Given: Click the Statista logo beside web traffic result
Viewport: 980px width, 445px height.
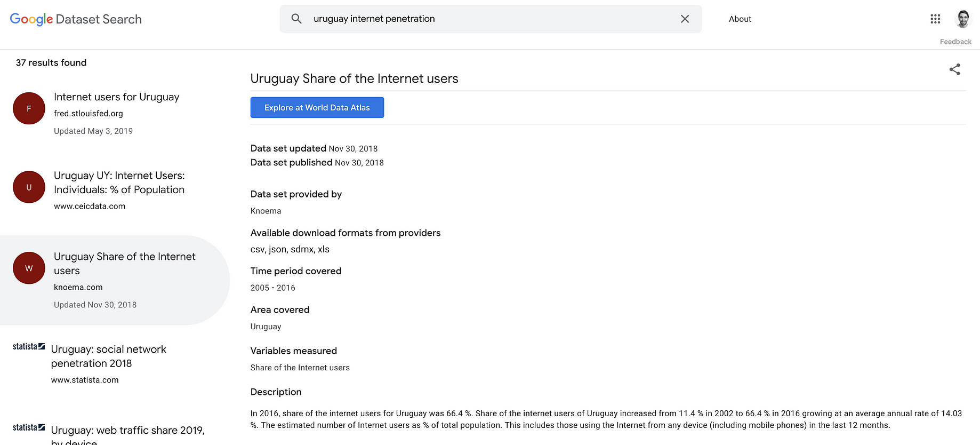Looking at the screenshot, I should click(29, 427).
